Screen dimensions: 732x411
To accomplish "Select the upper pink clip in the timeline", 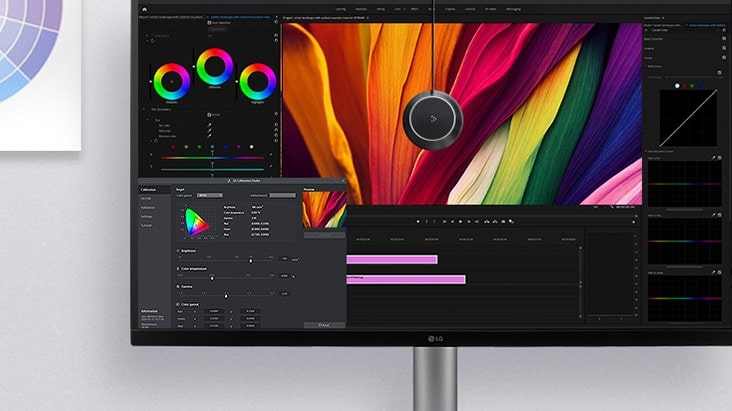I will (392, 259).
